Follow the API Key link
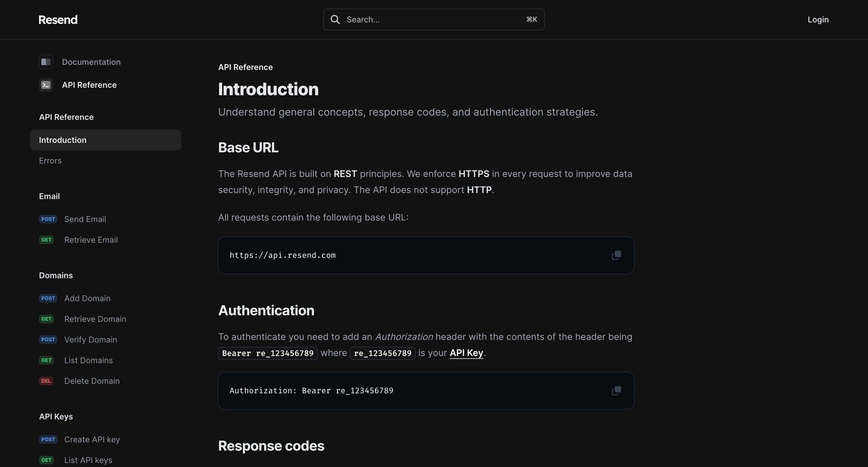 coord(466,353)
